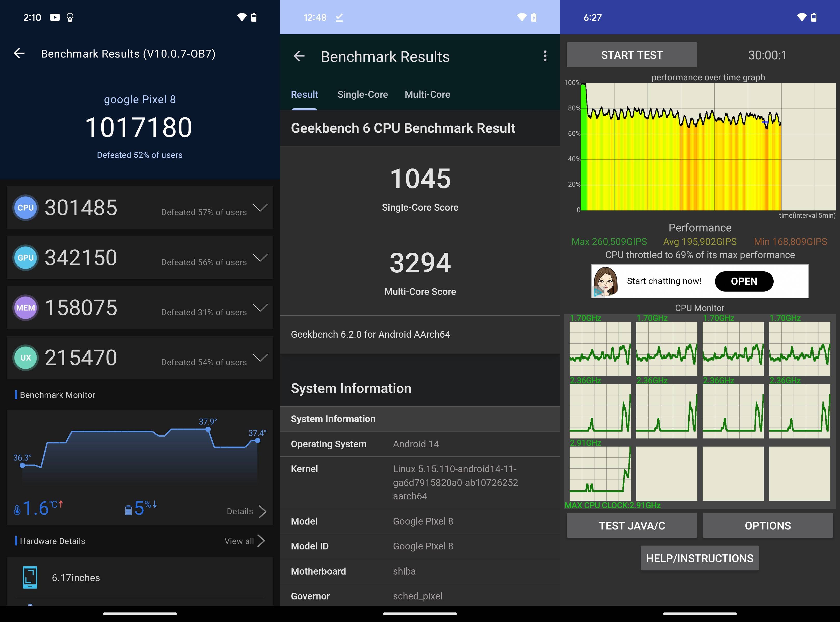The image size is (840, 622).
Task: Open Geekbench three-dot overflow menu
Action: [545, 56]
